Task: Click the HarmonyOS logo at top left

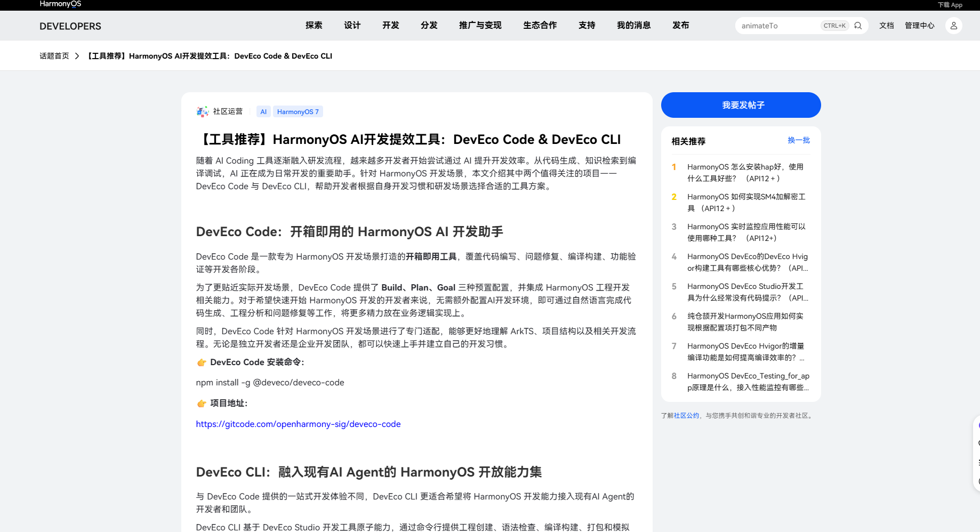Action: pyautogui.click(x=60, y=4)
